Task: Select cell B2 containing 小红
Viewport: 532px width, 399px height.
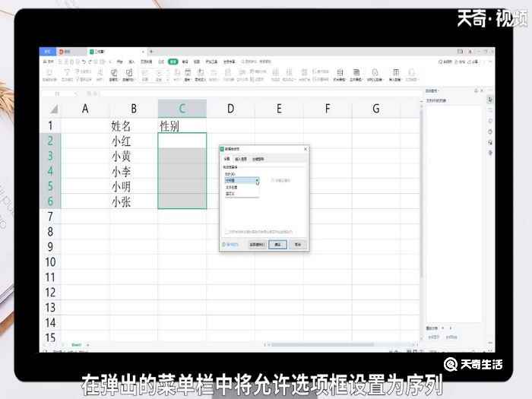Action: [x=134, y=141]
